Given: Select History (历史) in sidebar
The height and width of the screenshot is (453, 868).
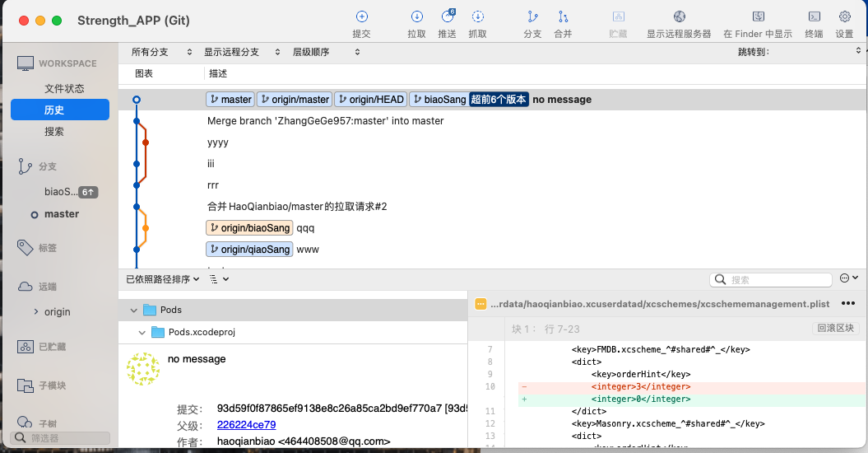Looking at the screenshot, I should coord(60,110).
